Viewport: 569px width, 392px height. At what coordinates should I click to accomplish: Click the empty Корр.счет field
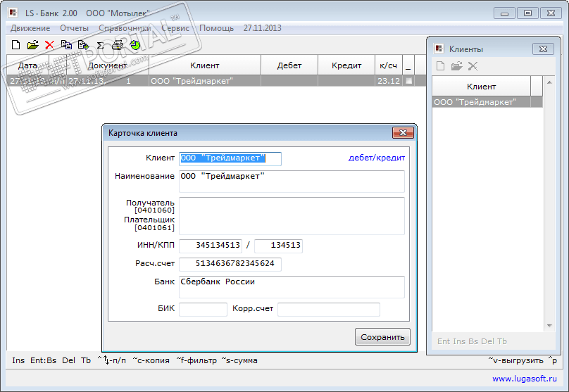(329, 310)
